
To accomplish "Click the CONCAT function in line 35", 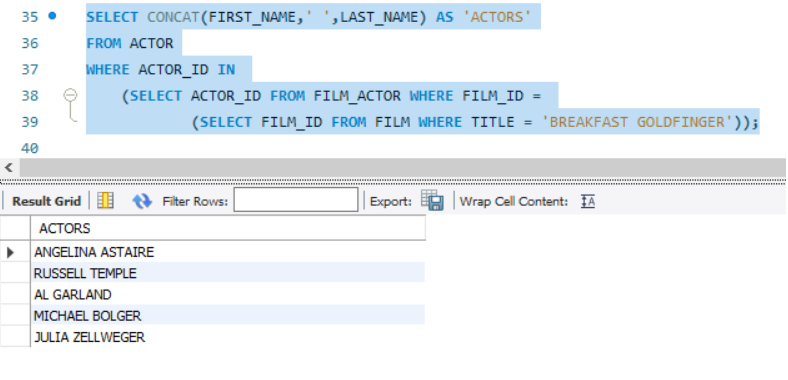I will [173, 17].
